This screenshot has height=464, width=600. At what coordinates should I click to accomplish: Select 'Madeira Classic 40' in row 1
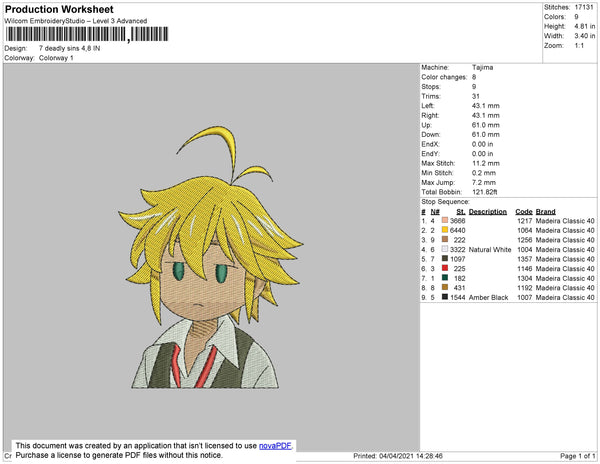tap(565, 221)
